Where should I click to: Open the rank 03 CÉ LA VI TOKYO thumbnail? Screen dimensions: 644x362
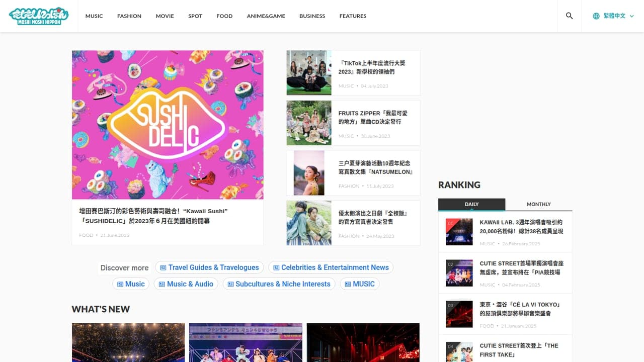pos(459,314)
